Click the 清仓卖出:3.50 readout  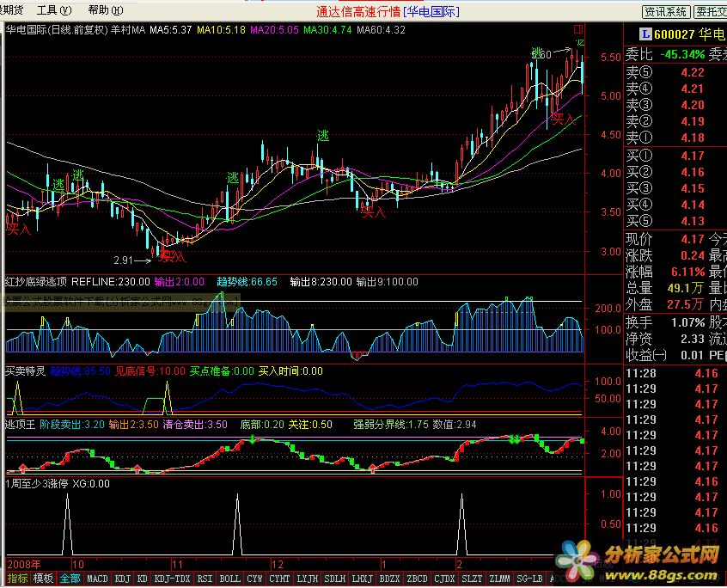tap(195, 425)
